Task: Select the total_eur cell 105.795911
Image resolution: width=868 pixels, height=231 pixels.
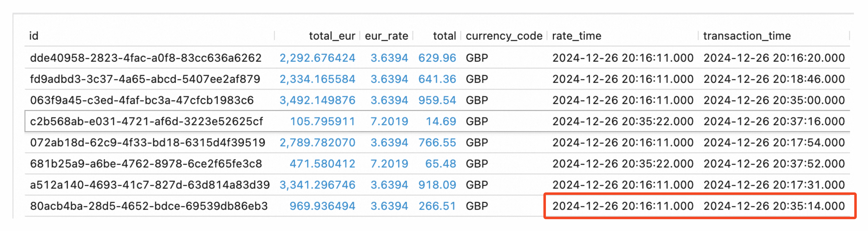Action: pyautogui.click(x=322, y=121)
